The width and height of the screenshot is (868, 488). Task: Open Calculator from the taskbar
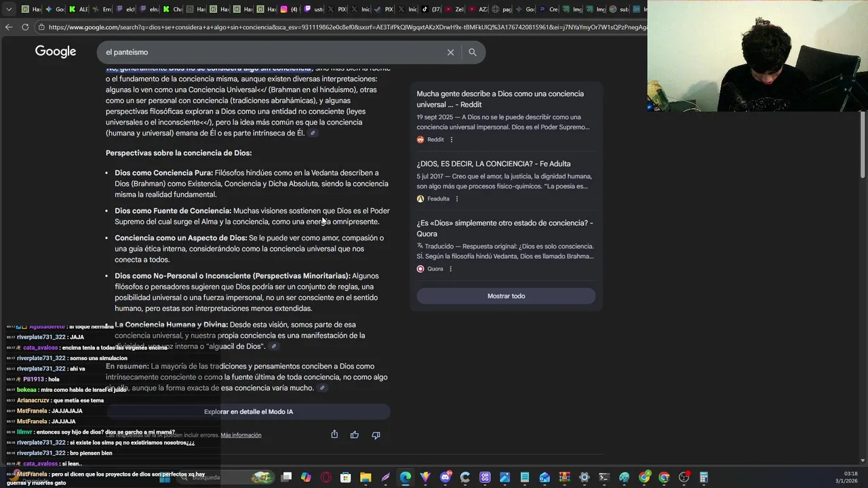click(x=704, y=477)
